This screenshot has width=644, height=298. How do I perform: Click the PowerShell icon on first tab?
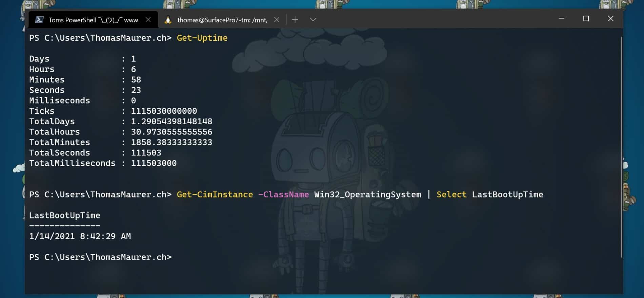39,20
